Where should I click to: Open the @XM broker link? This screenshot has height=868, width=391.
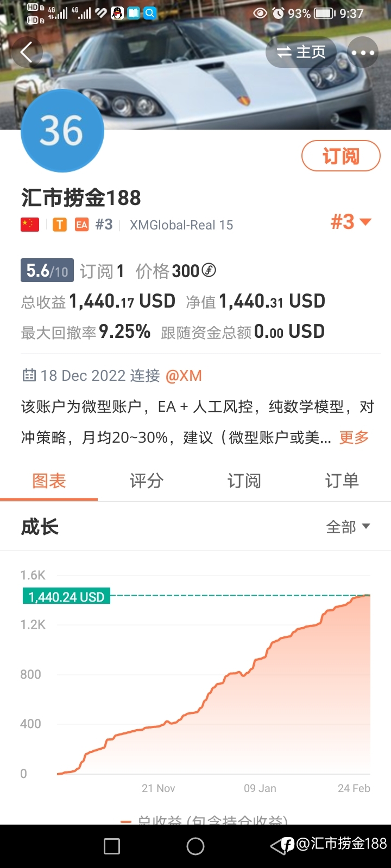(x=184, y=375)
